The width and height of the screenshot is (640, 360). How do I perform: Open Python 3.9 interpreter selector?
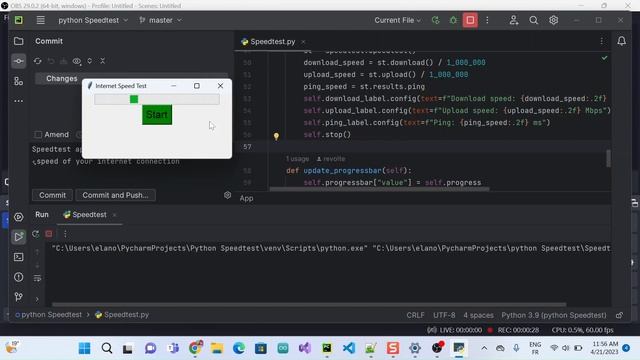[x=553, y=315]
